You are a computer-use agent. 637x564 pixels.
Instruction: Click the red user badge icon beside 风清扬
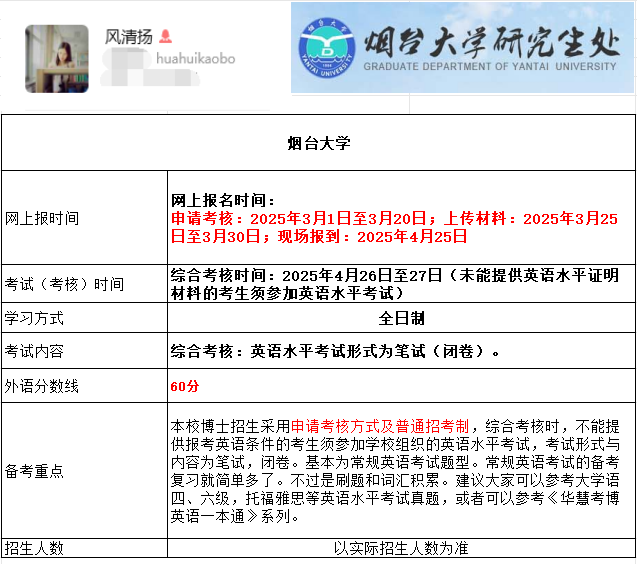[x=165, y=37]
